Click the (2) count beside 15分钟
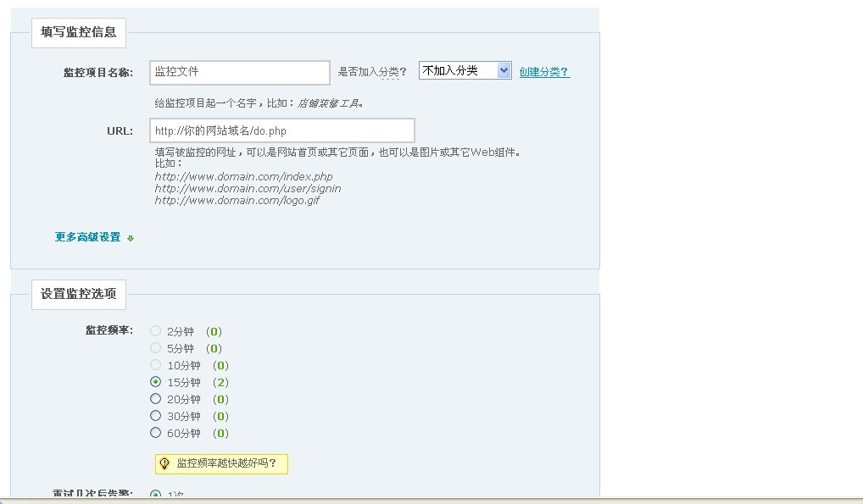The image size is (863, 504). pos(220,383)
